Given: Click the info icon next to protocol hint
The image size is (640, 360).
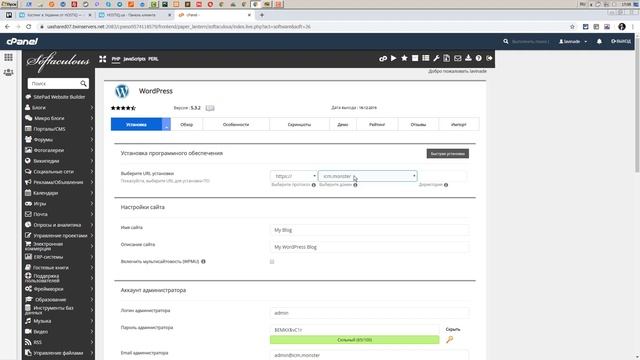Looking at the screenshot, I should [314, 185].
